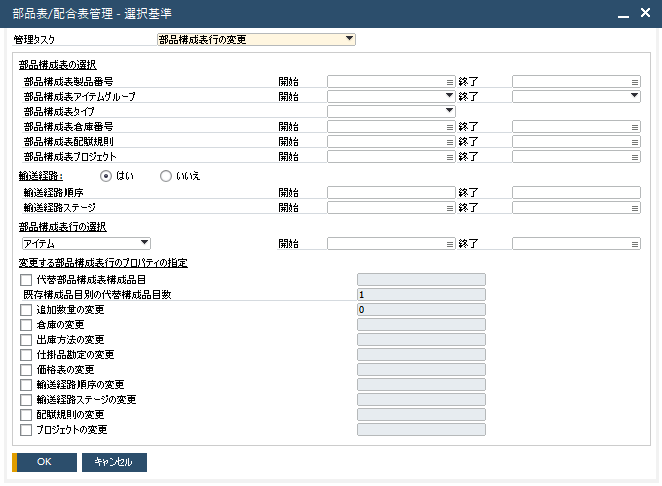Click the list icon in 部品構成表配賦規則 開始 field
662x486 pixels.
pyautogui.click(x=450, y=142)
